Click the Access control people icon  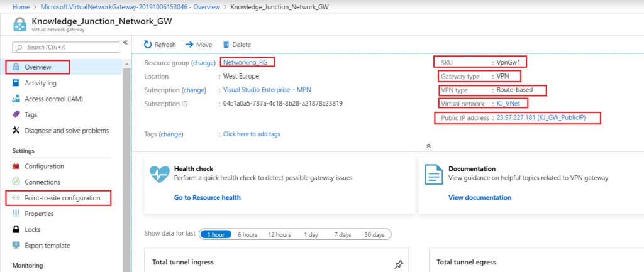(16, 99)
